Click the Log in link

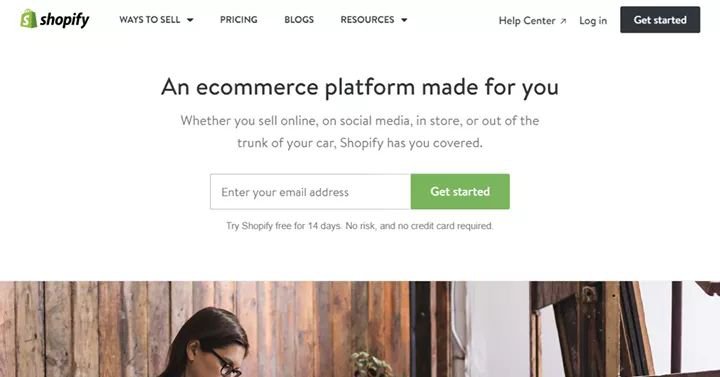pyautogui.click(x=593, y=21)
